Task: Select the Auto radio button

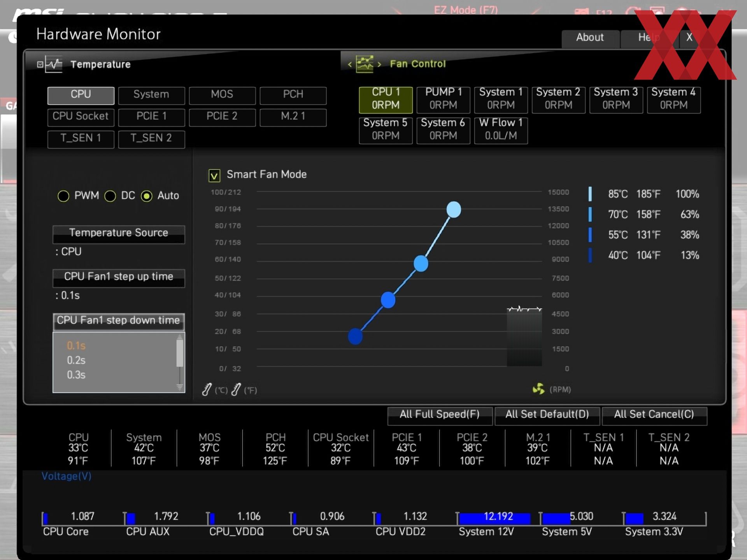Action: tap(147, 196)
